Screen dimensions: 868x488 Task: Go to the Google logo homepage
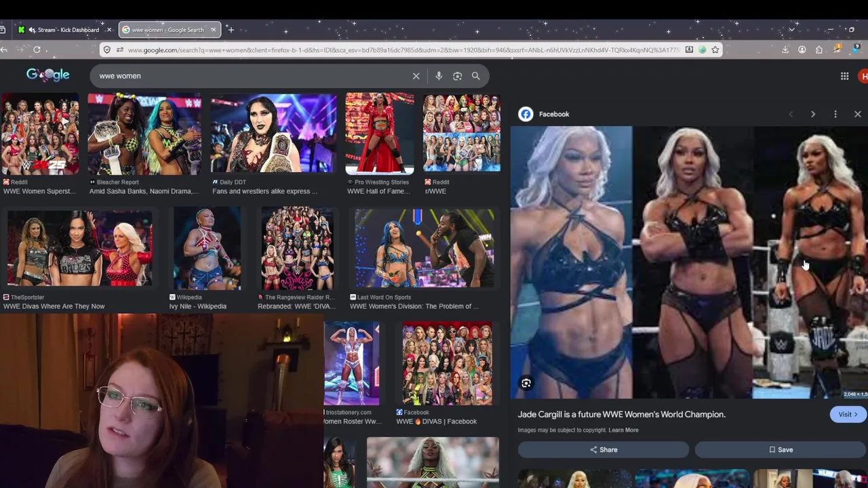48,75
